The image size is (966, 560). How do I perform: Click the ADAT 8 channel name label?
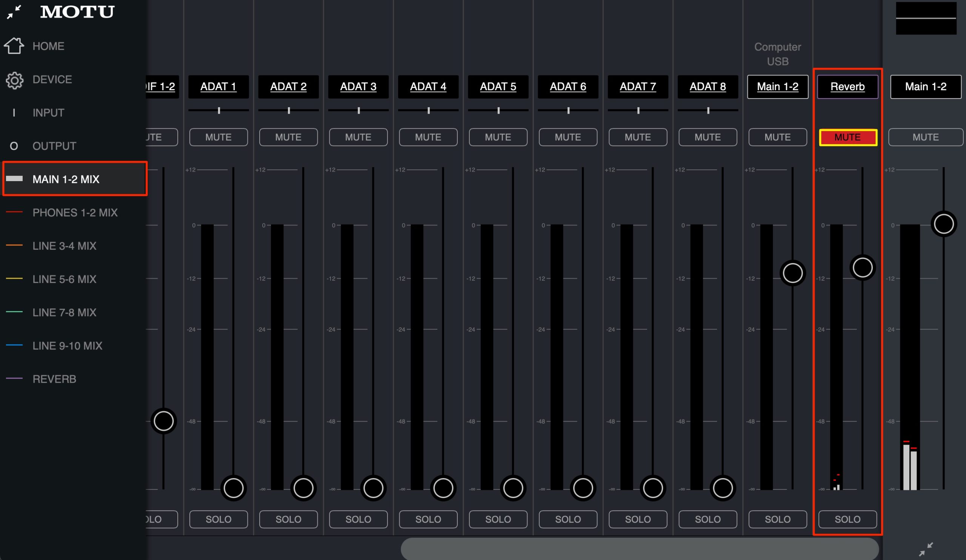[x=708, y=87]
